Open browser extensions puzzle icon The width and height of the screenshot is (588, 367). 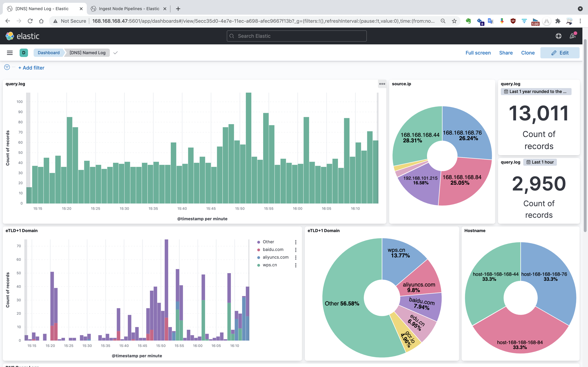pyautogui.click(x=558, y=21)
